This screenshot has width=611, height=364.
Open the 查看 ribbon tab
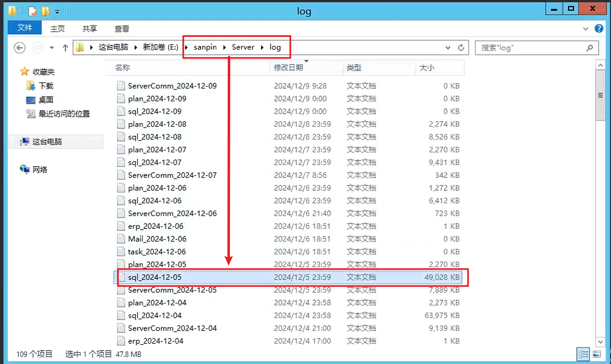(122, 29)
